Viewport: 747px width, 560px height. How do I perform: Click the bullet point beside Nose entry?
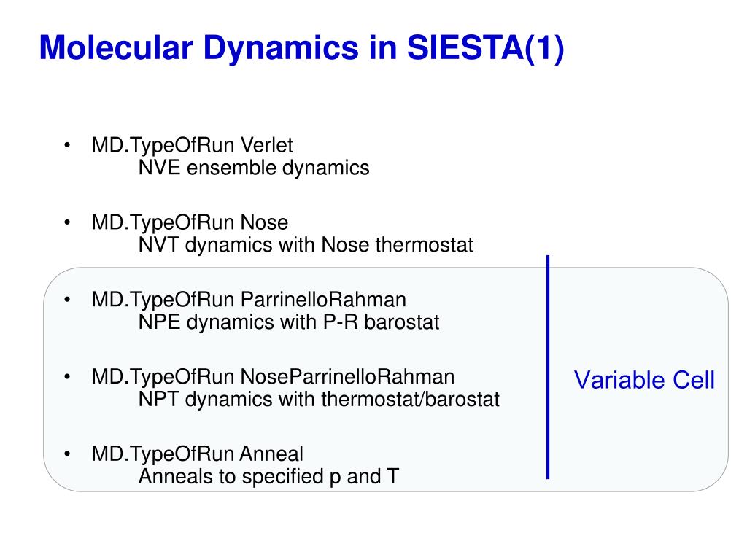pos(67,222)
